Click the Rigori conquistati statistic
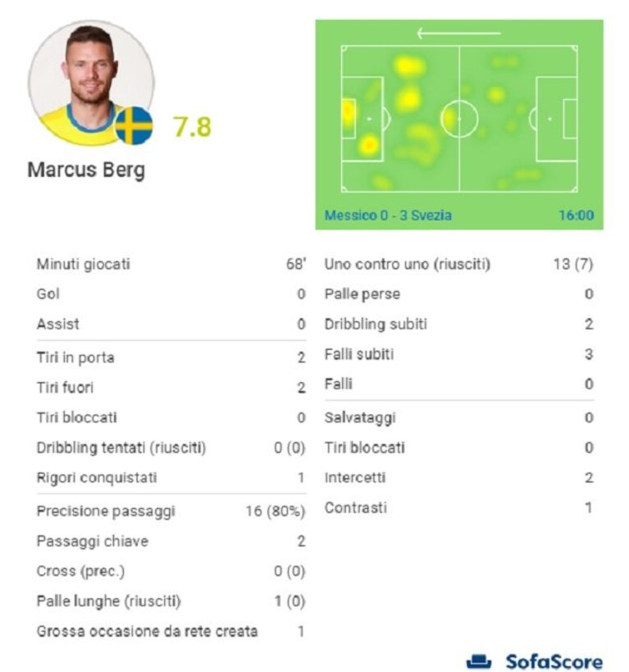This screenshot has height=672, width=629. (171, 478)
